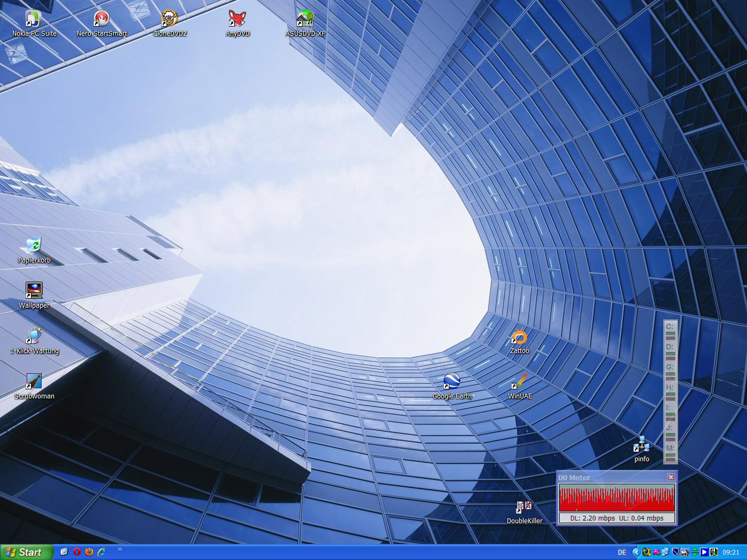
Task: Launch Google Earth from the desktop
Action: [451, 382]
